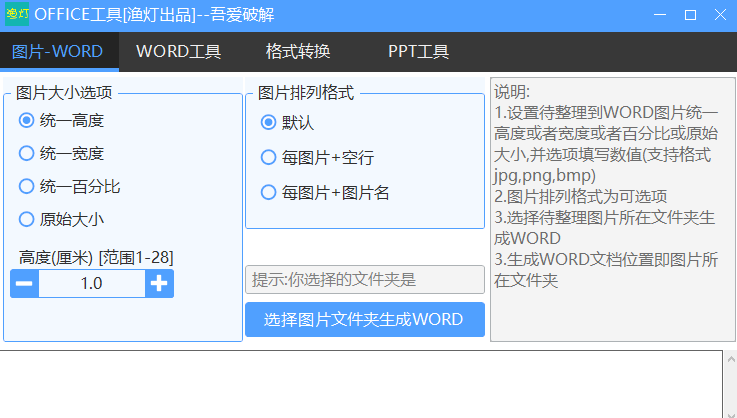This screenshot has width=737, height=418.
Task: Click the 高度(厘米) [范围1-28] label
Action: 96,258
